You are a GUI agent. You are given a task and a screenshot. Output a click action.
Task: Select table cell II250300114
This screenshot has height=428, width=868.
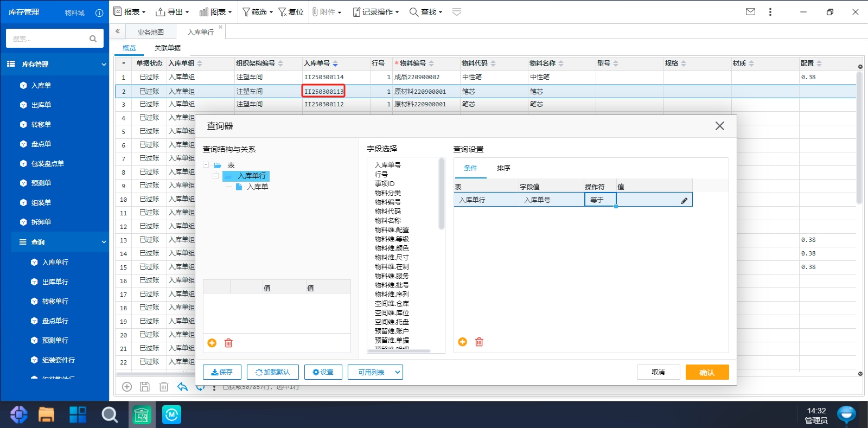pos(324,77)
